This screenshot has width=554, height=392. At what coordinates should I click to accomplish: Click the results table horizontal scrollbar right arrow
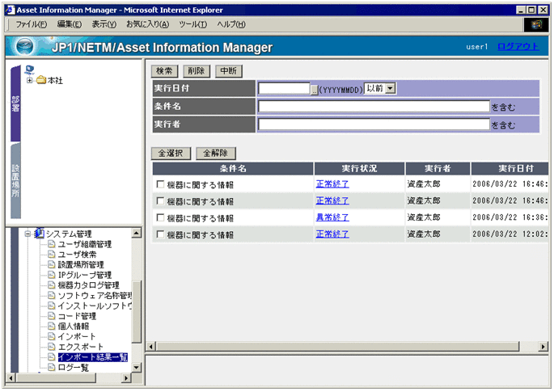pyautogui.click(x=542, y=347)
